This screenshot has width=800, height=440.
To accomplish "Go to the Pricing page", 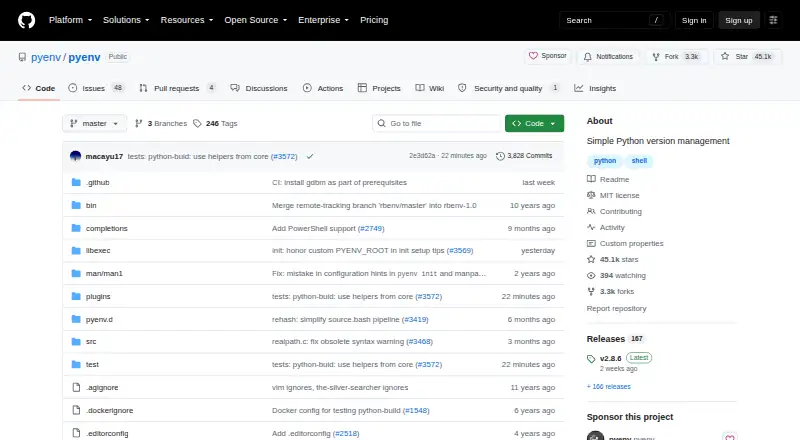I will (374, 20).
